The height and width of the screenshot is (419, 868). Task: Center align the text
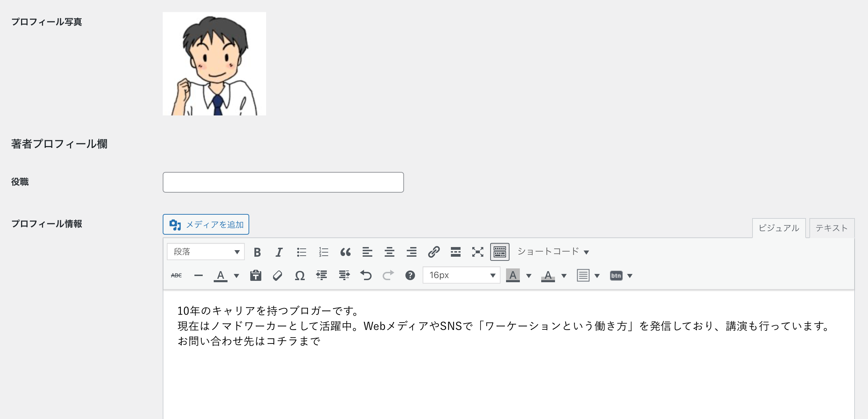(390, 252)
